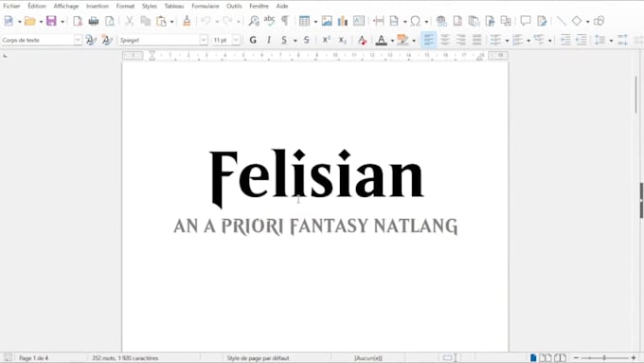Expand the line spacing dropdown arrow
Viewport: 644px width, 363px height.
click(x=611, y=41)
